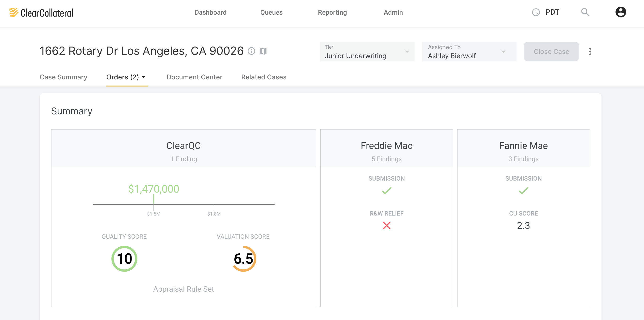Click the $1.5M tick on value range
Viewport: 644px width, 320px height.
[153, 214]
